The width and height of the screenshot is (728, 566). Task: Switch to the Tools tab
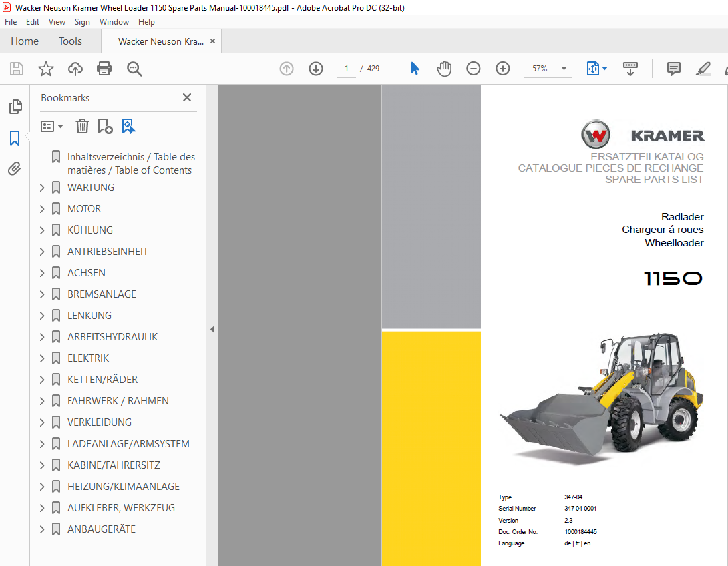(x=70, y=41)
